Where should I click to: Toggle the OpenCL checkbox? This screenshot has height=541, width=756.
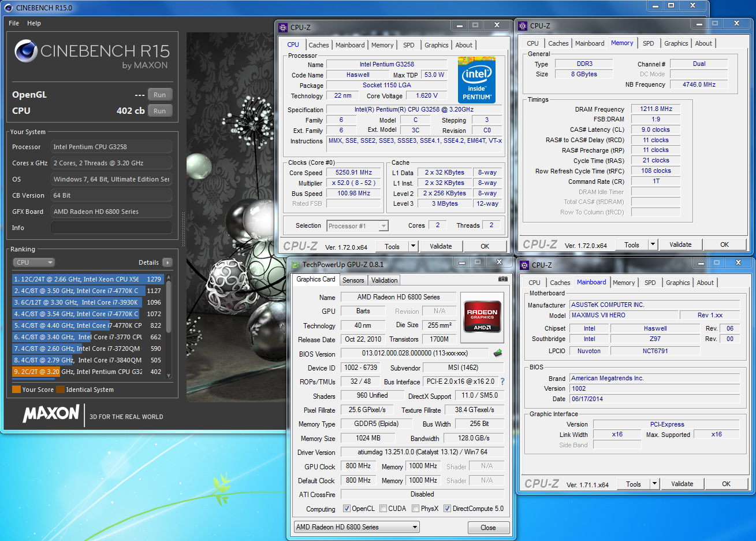coord(347,509)
